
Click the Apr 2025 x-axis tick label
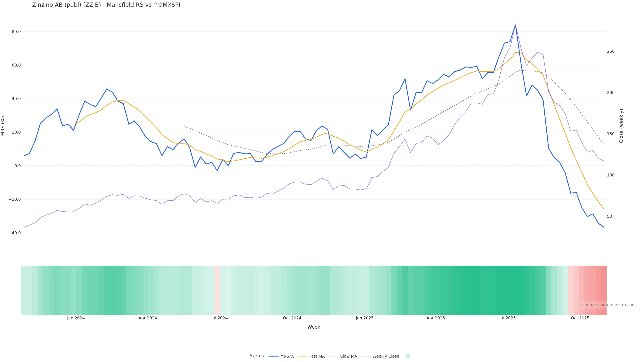436,318
